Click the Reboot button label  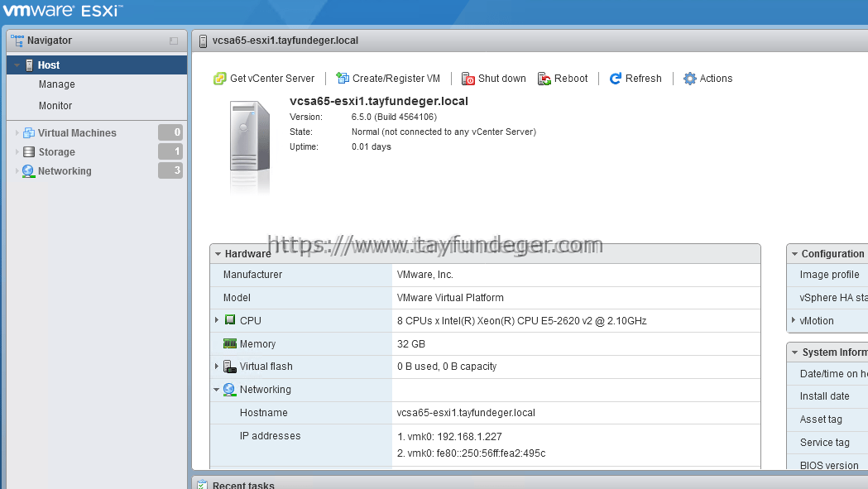[x=571, y=79]
